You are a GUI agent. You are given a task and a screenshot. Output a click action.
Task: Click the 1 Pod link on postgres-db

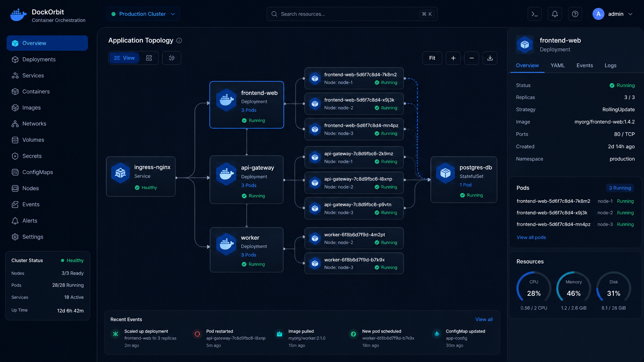tap(465, 185)
